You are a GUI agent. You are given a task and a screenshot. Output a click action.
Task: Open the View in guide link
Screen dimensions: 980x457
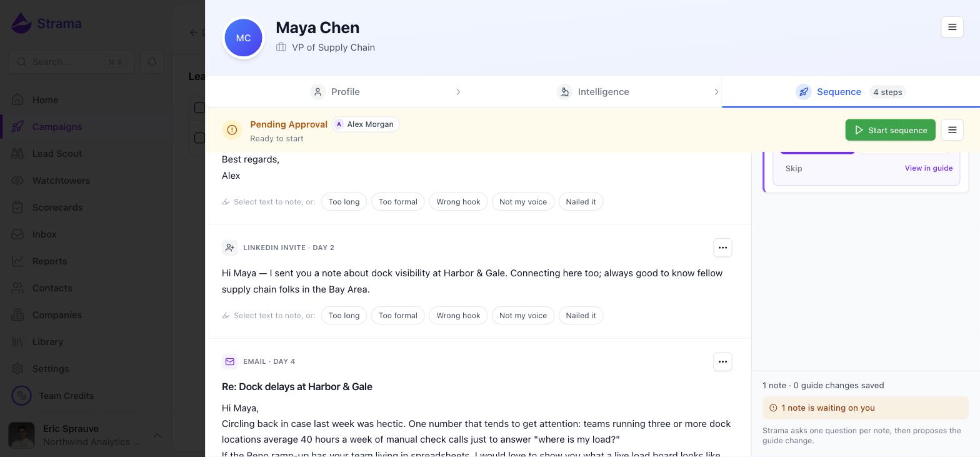point(928,168)
